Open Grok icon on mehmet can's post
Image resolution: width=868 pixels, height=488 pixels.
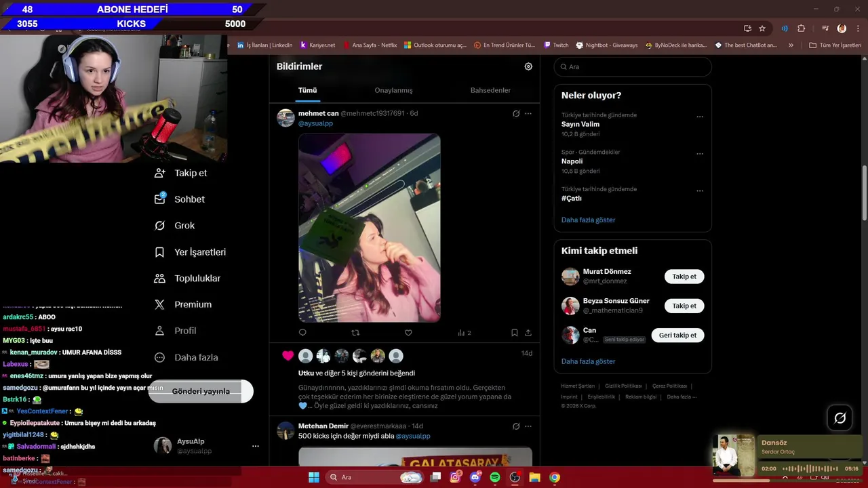coord(516,114)
